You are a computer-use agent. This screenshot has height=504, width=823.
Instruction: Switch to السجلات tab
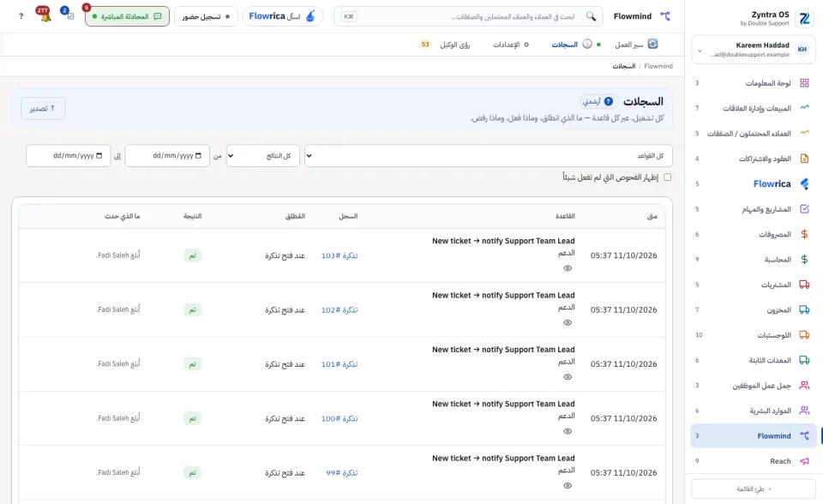(572, 45)
